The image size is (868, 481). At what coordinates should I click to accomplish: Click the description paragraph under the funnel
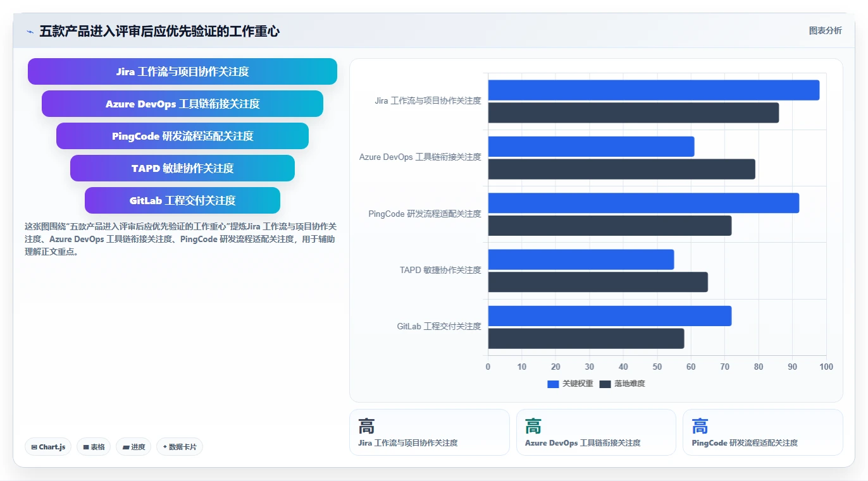180,239
